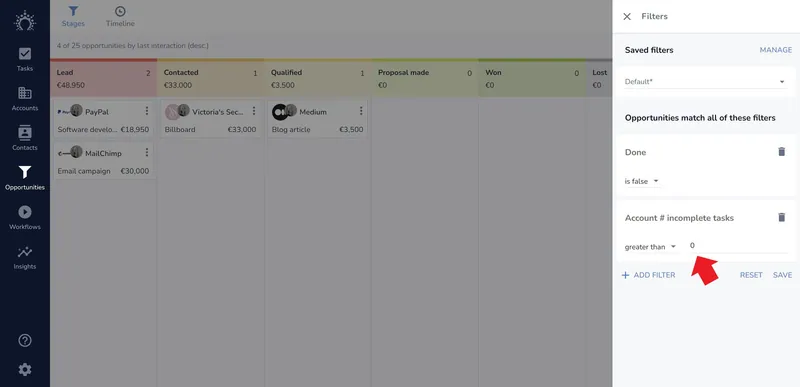Close the Filters panel
The width and height of the screenshot is (800, 387).
[x=627, y=16]
